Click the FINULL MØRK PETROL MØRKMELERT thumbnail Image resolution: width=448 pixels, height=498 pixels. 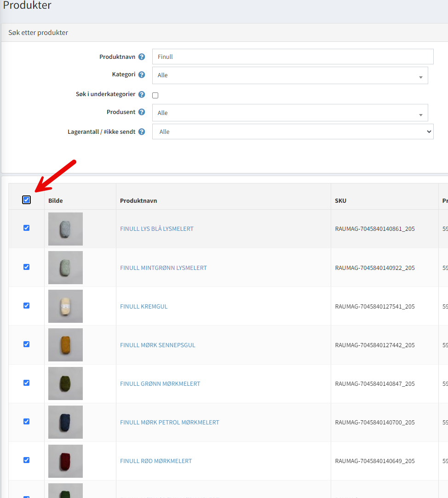65,422
